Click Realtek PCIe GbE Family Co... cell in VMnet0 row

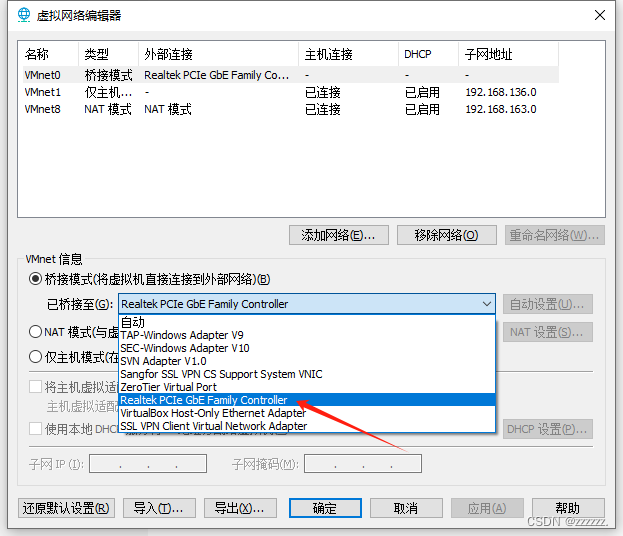point(217,75)
